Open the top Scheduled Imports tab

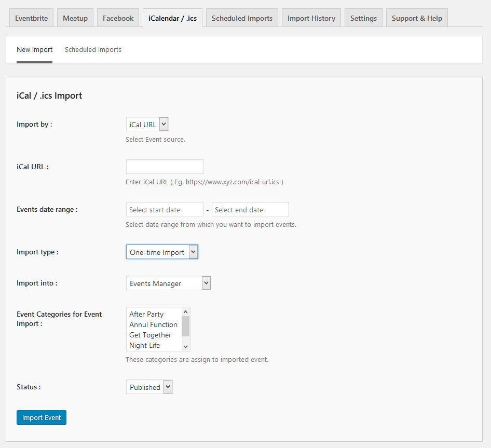tap(242, 18)
